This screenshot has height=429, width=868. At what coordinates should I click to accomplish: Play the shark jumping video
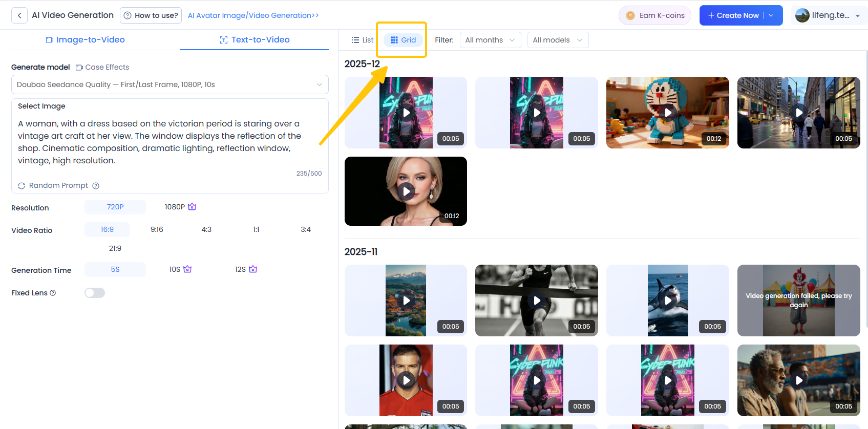[667, 301]
